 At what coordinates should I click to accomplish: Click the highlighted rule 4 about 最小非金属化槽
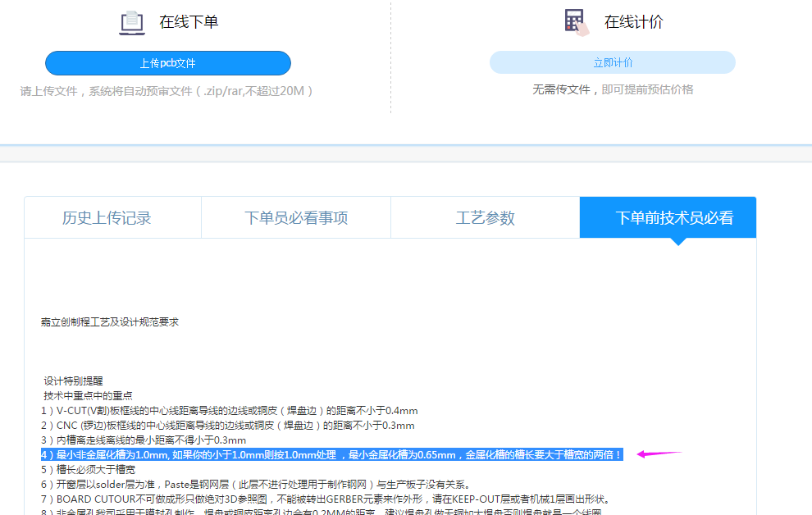(331, 454)
